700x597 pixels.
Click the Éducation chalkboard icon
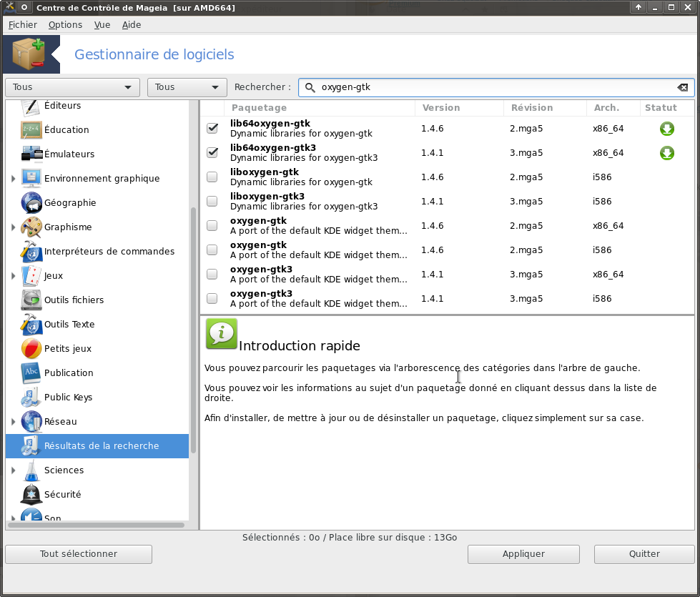(31, 130)
